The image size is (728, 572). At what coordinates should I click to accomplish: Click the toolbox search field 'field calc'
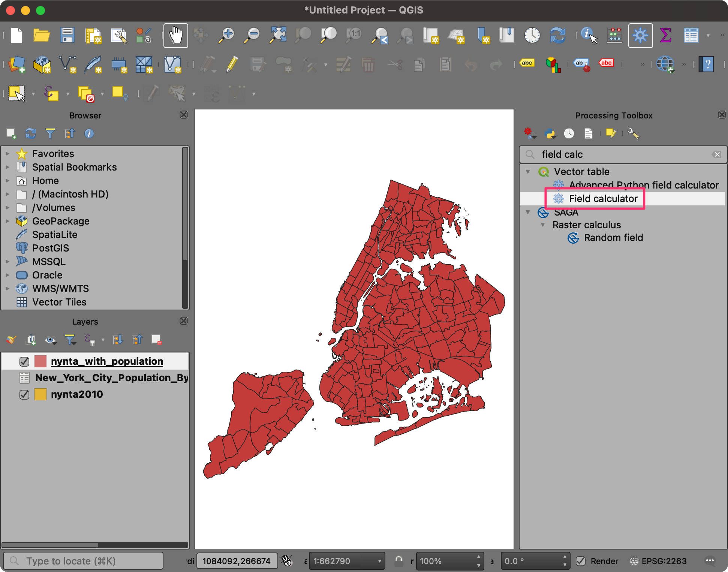[x=622, y=154]
